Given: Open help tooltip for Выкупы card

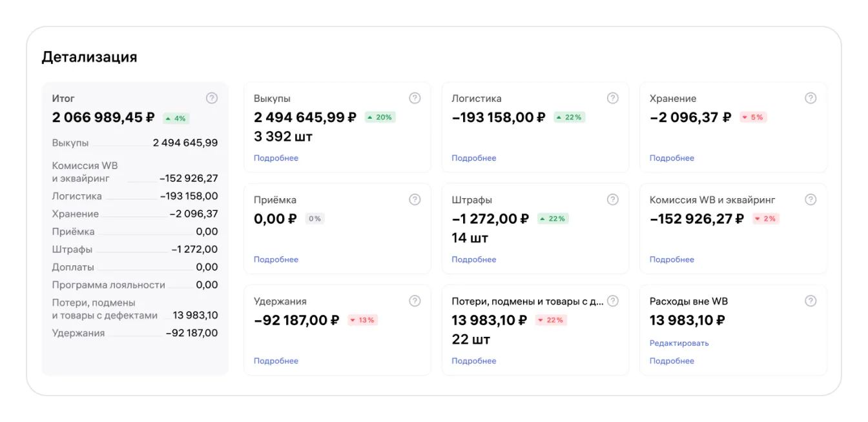Looking at the screenshot, I should point(415,98).
